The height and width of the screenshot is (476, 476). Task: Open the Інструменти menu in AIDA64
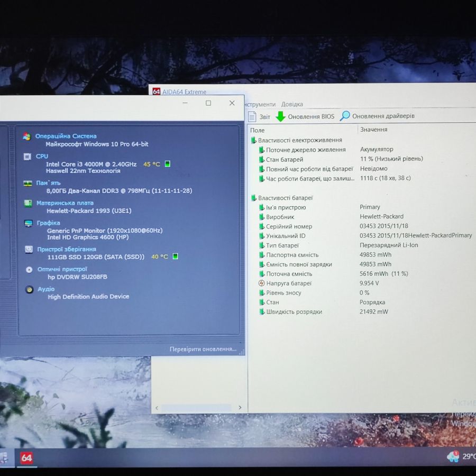pyautogui.click(x=260, y=104)
